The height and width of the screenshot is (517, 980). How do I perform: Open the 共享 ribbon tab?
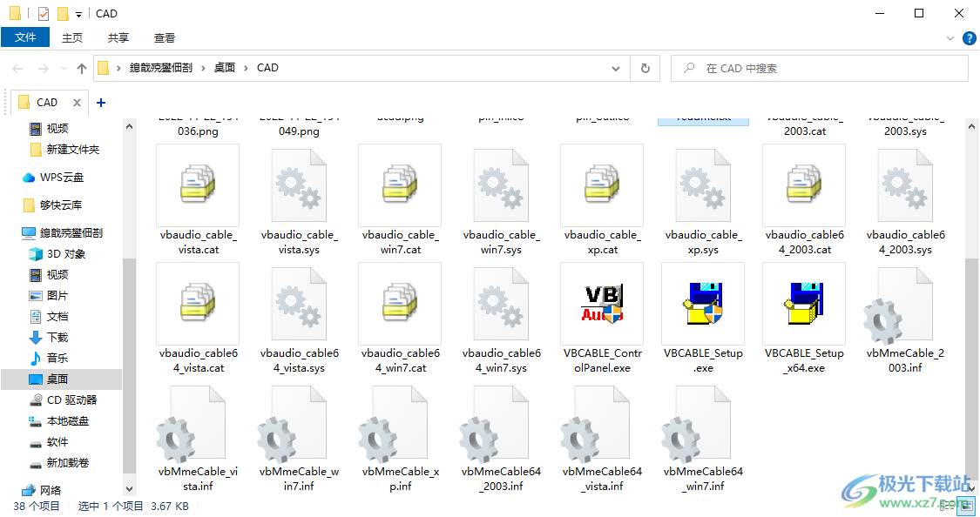click(118, 38)
